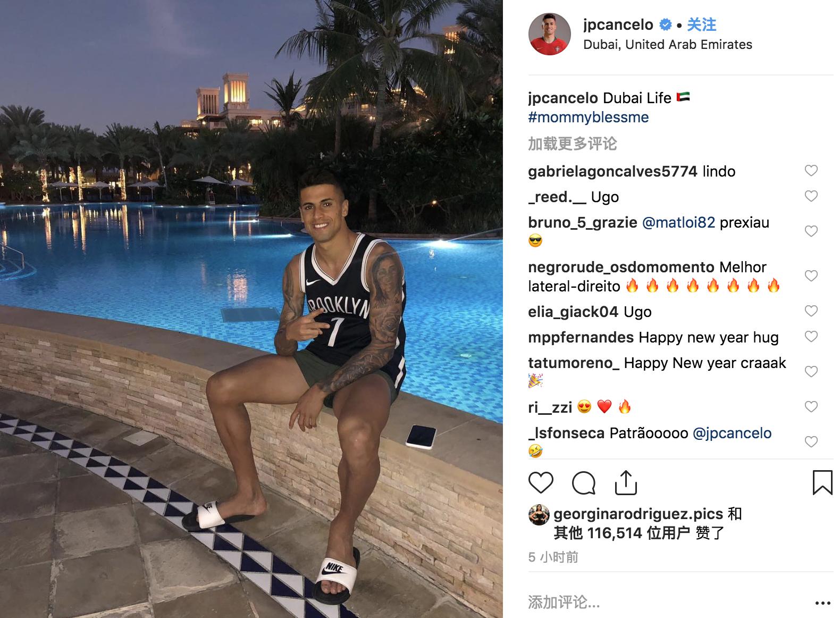Like gabrielagoncalves5774's comment
Viewport: 840px width, 618px height.
pos(811,171)
